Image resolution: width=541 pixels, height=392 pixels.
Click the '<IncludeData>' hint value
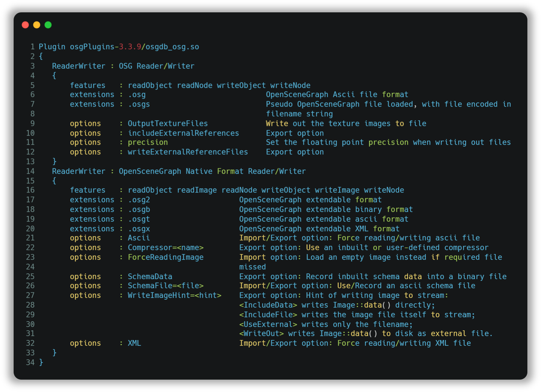click(x=268, y=305)
